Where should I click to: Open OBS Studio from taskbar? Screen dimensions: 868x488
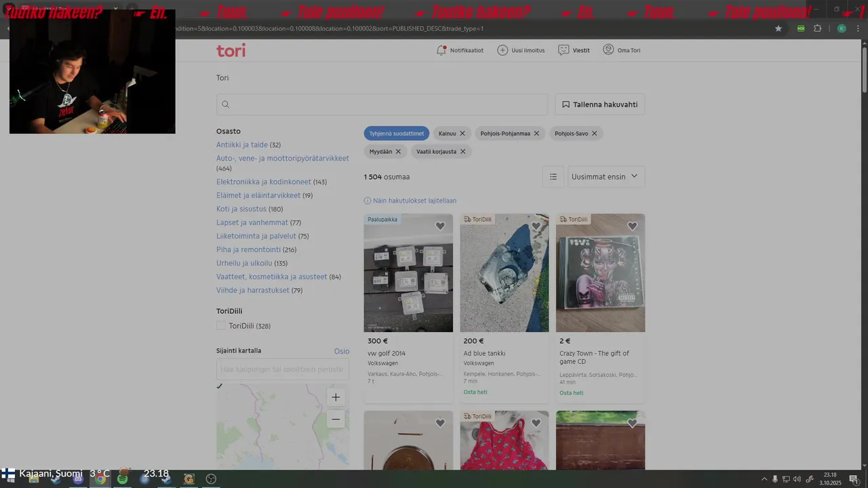point(211,479)
